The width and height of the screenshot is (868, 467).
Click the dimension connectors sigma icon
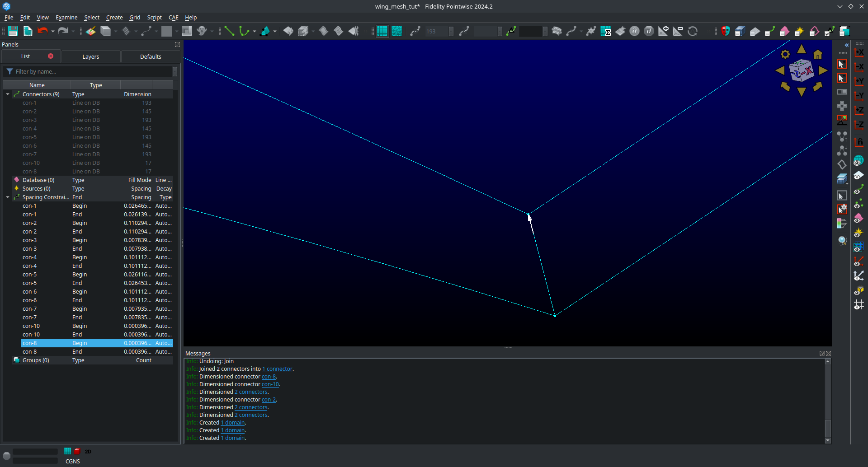(607, 31)
